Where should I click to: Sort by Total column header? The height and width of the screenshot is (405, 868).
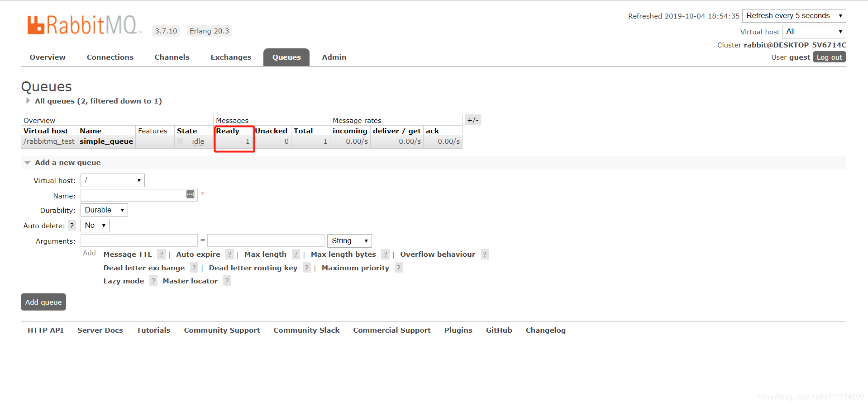coord(303,131)
